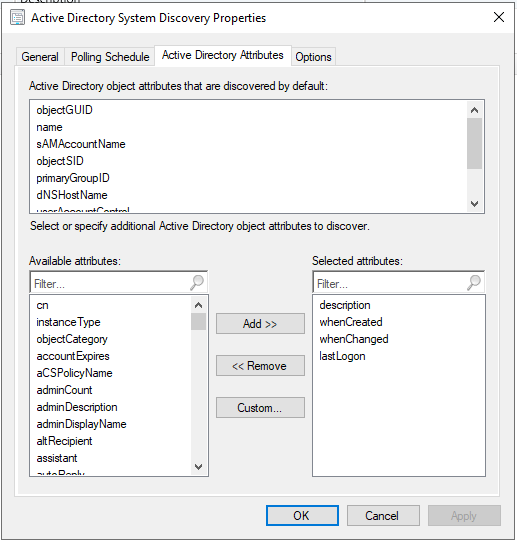Select aCSPolicyName in Available attributes
The image size is (517, 542).
(74, 373)
